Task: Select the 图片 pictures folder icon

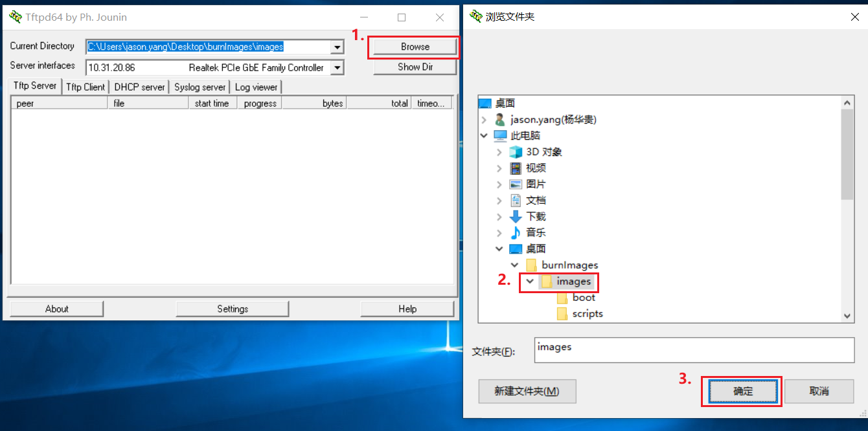Action: tap(516, 184)
